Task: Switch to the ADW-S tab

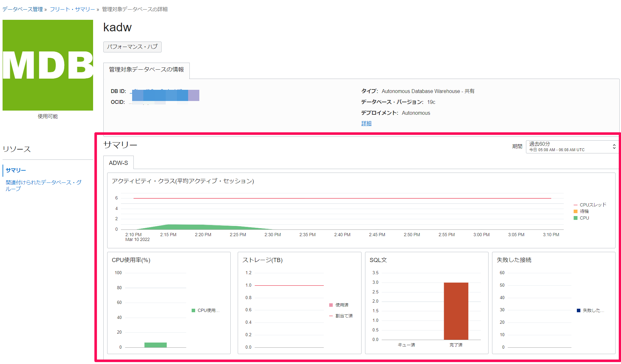Action: [x=118, y=163]
